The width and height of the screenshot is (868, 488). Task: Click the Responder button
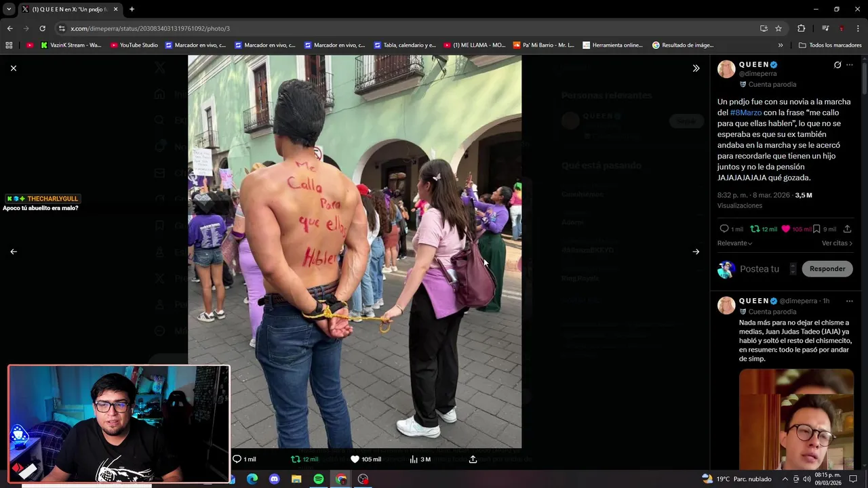(x=827, y=269)
